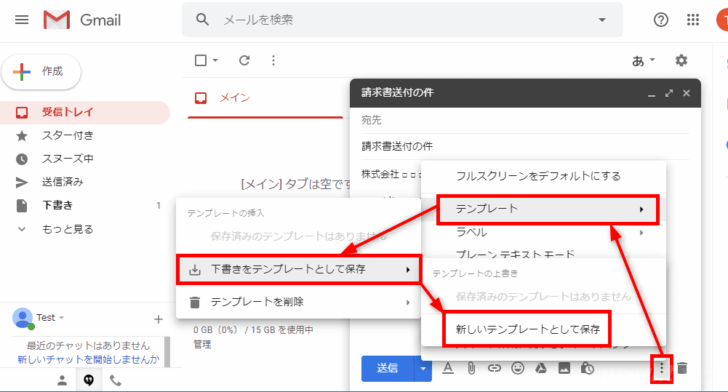Open the contacts person icon
Viewport: 728px width, 392px height.
pyautogui.click(x=62, y=381)
